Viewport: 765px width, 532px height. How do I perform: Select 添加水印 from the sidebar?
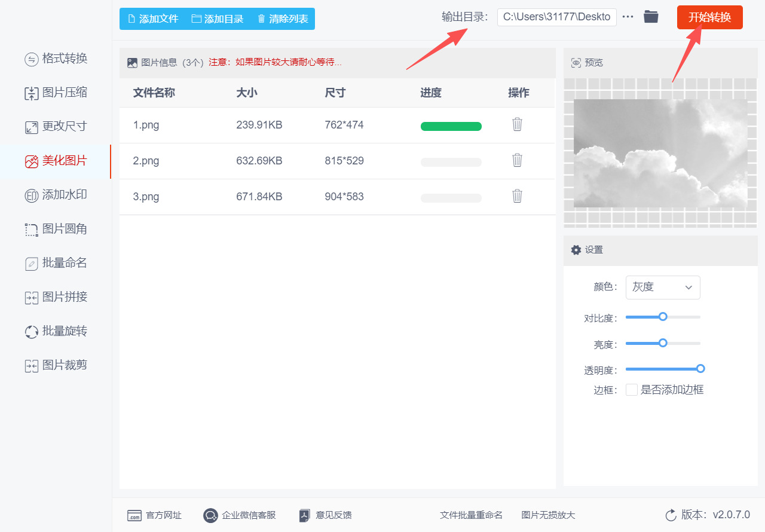(x=56, y=195)
